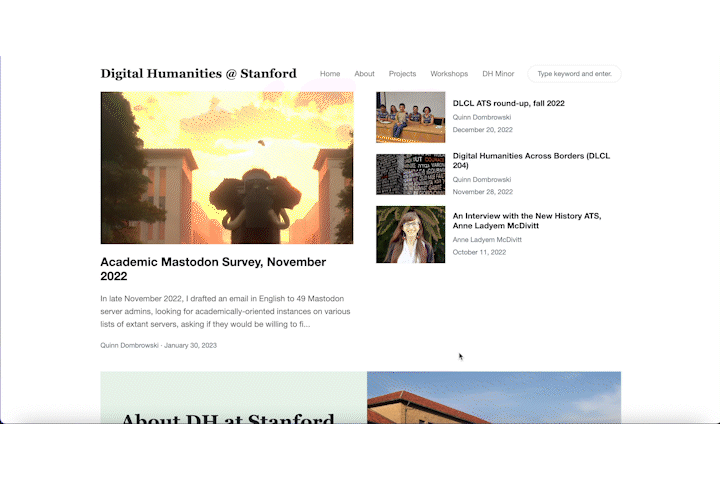Open the wall-text thumbnail for Across Borders
This screenshot has width=720, height=480.
point(411,174)
